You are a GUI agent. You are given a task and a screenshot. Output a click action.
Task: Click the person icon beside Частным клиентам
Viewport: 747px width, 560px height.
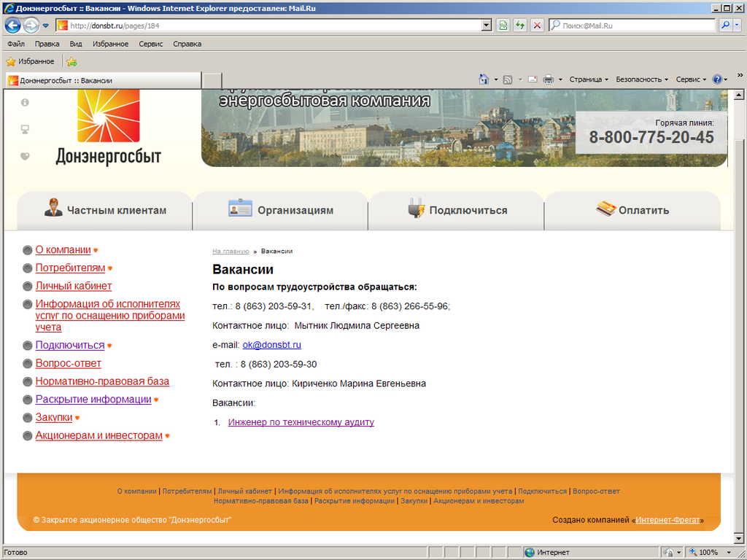(53, 208)
